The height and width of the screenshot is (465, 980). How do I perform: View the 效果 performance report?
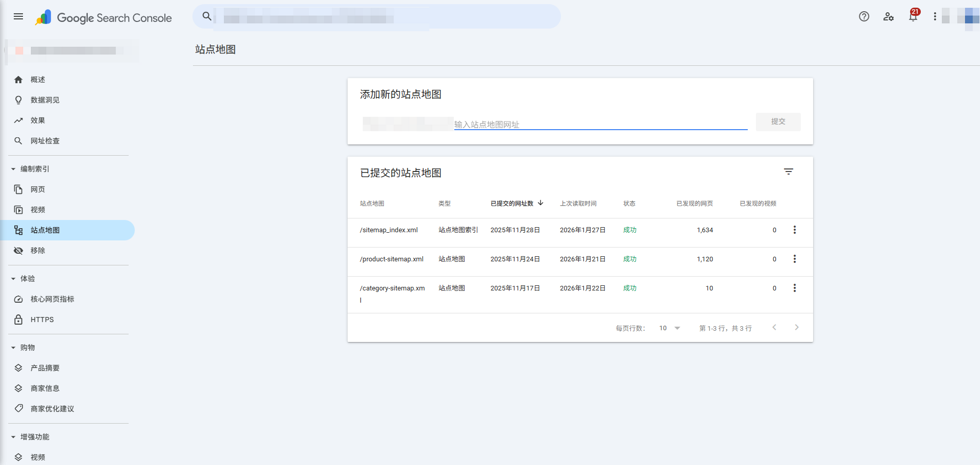37,120
